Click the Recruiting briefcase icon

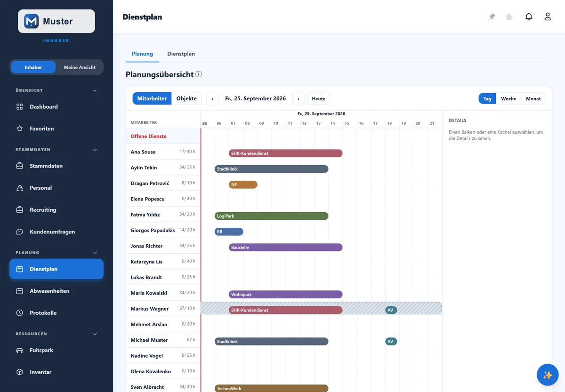point(20,210)
